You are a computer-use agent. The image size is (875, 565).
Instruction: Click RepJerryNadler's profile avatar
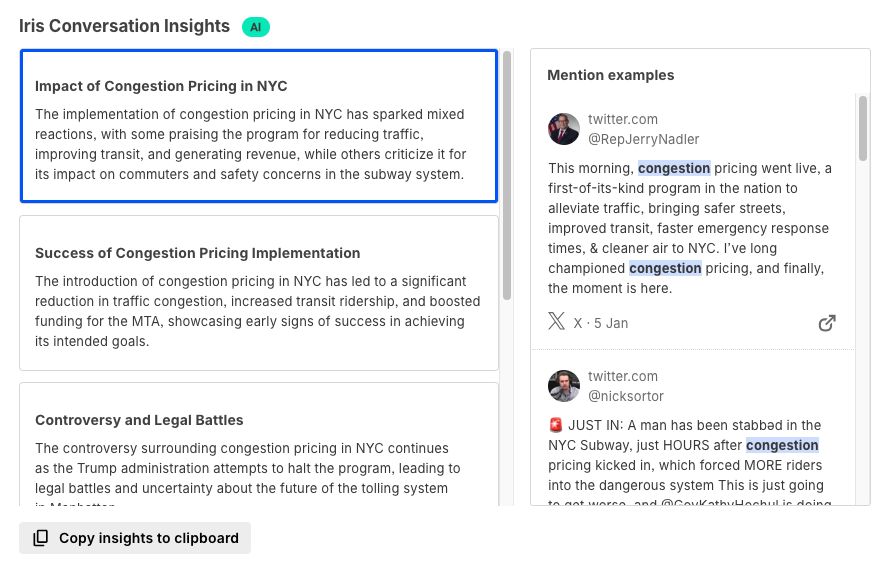[564, 129]
